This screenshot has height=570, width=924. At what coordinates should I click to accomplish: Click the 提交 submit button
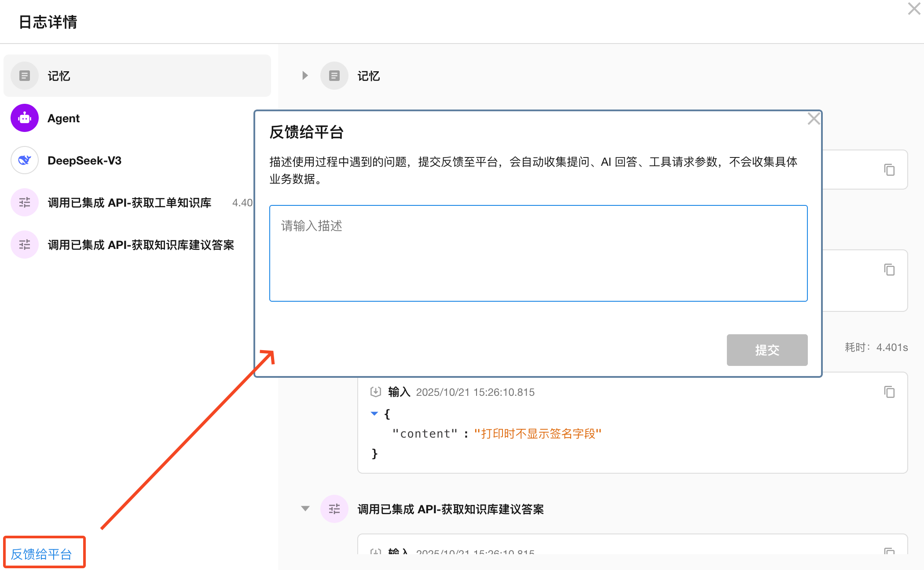[766, 350]
